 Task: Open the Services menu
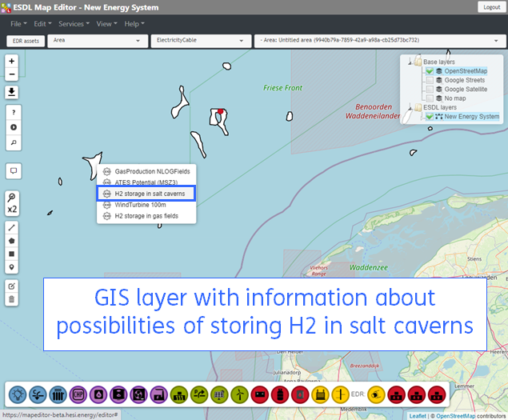click(x=74, y=24)
